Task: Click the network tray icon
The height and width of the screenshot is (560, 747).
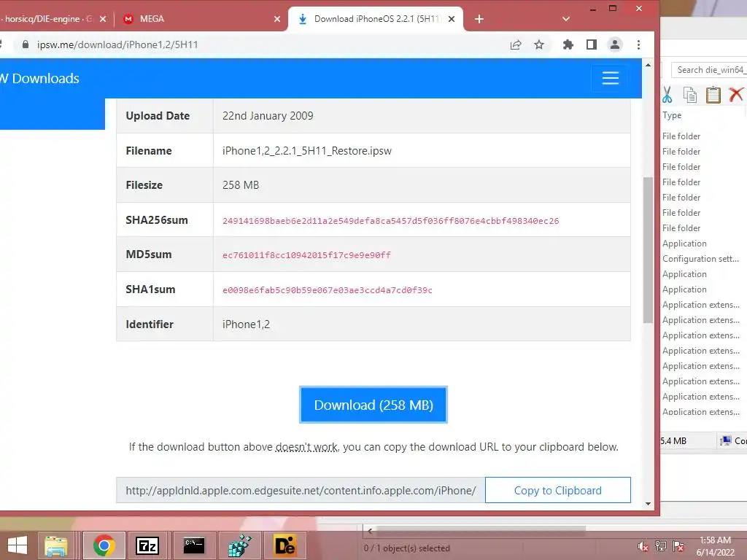Action: coord(661,546)
